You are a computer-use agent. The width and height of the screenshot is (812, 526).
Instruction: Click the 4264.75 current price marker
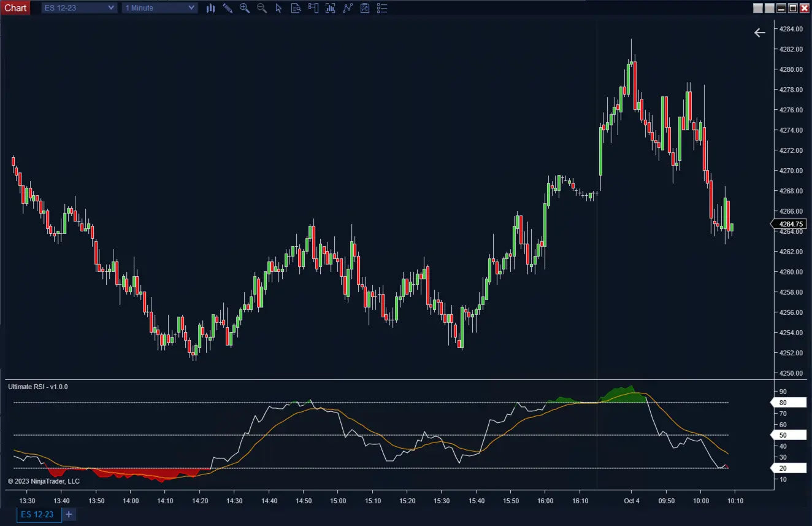click(x=790, y=224)
